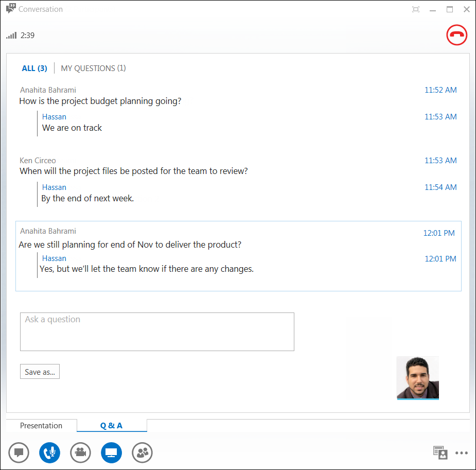
Task: Select the ALL (3) questions filter
Action: coord(34,67)
